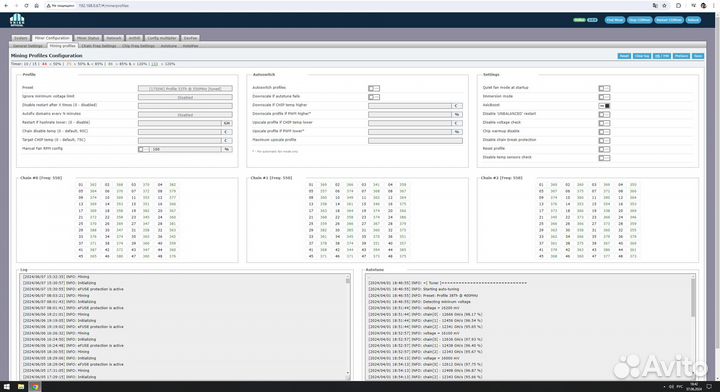Open the Preset profile dropdown
This screenshot has width=720, height=392.
pyautogui.click(x=185, y=89)
